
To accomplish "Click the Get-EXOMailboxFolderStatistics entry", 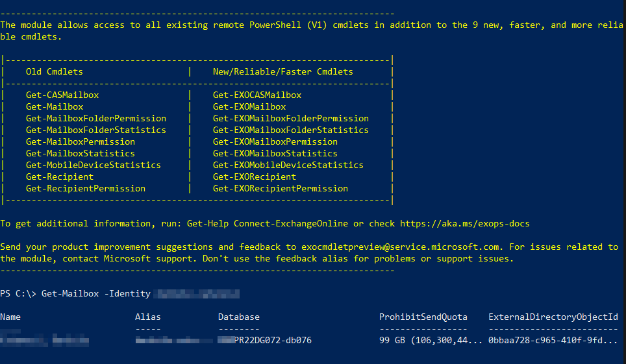I will coord(291,130).
